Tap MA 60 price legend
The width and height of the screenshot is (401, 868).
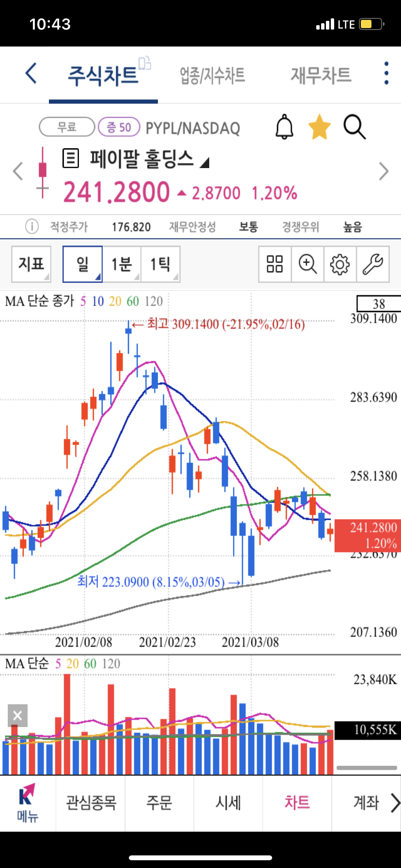pos(133,301)
